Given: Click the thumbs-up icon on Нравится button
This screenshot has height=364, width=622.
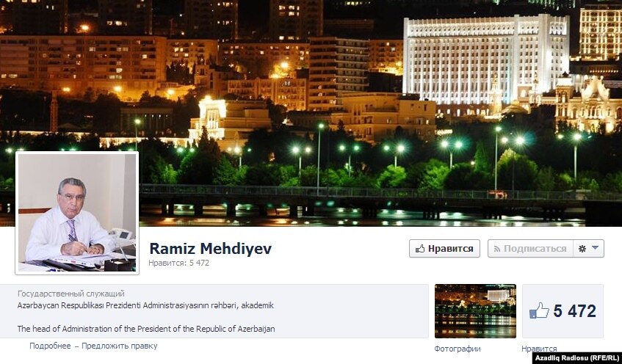Looking at the screenshot, I should pyautogui.click(x=420, y=249).
